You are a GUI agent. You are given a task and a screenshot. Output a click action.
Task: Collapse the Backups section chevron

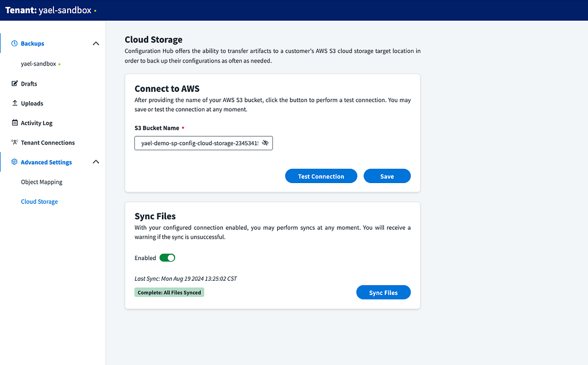tap(96, 43)
